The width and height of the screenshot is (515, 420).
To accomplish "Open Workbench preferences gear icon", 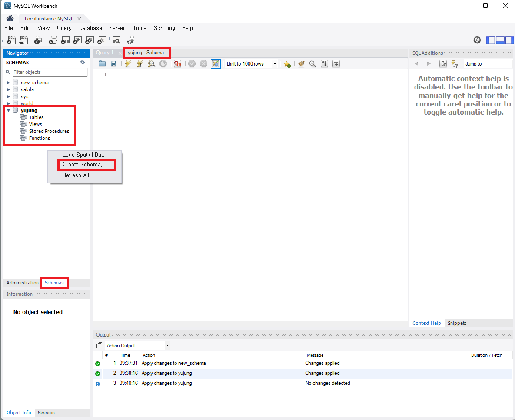I will click(477, 40).
